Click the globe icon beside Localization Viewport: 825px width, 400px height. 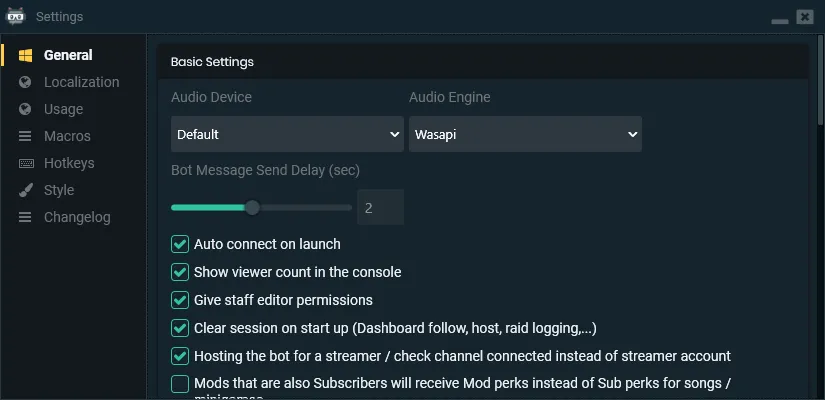point(25,82)
